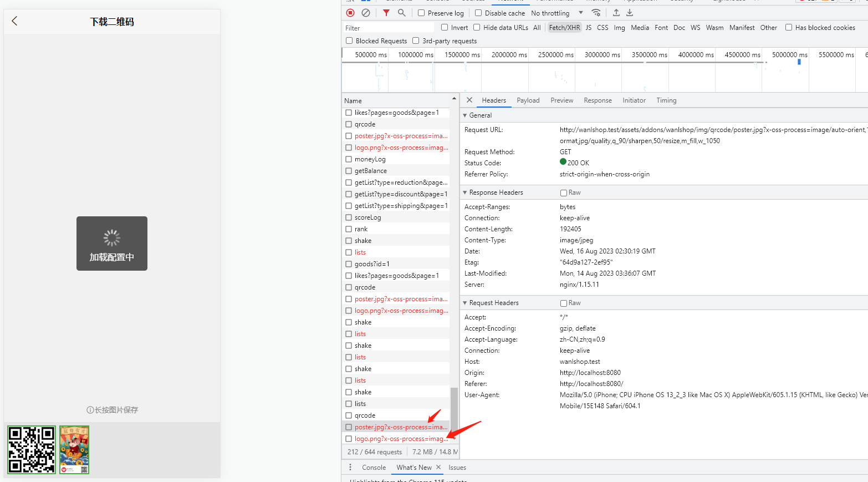
Task: Filter requests by Fetch/XHR
Action: point(564,27)
